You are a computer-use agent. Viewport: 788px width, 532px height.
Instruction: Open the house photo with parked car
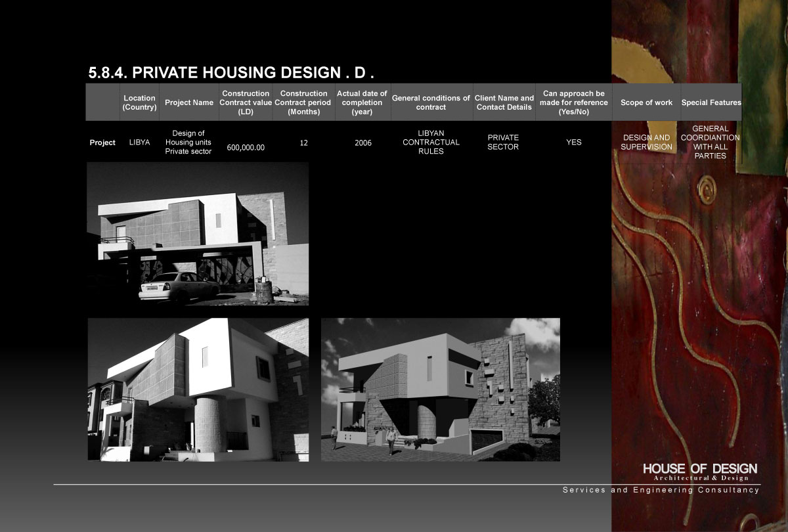[198, 234]
